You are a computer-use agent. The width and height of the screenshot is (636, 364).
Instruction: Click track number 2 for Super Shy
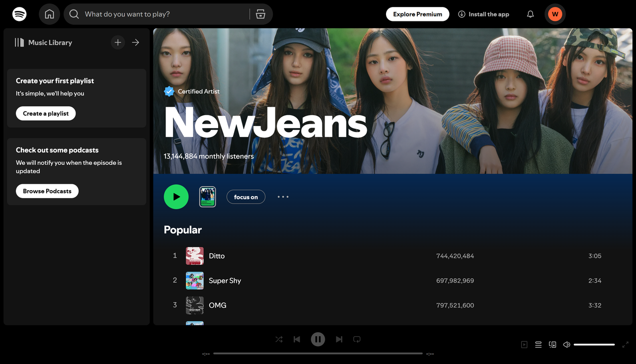click(x=175, y=280)
